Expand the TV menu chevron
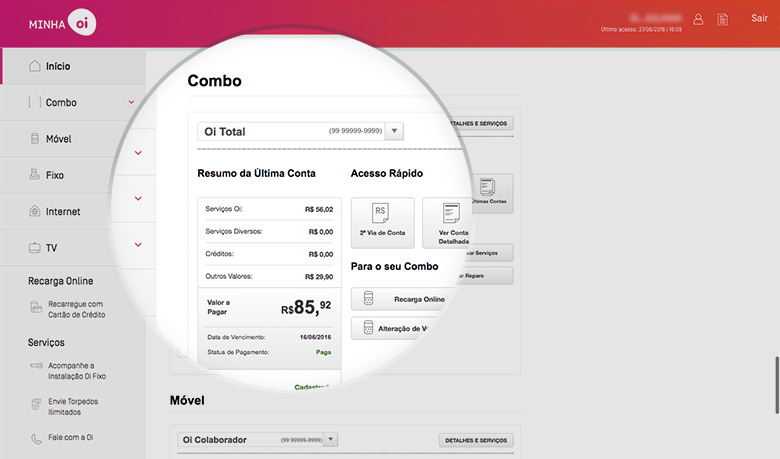780x459 pixels. pos(138,245)
